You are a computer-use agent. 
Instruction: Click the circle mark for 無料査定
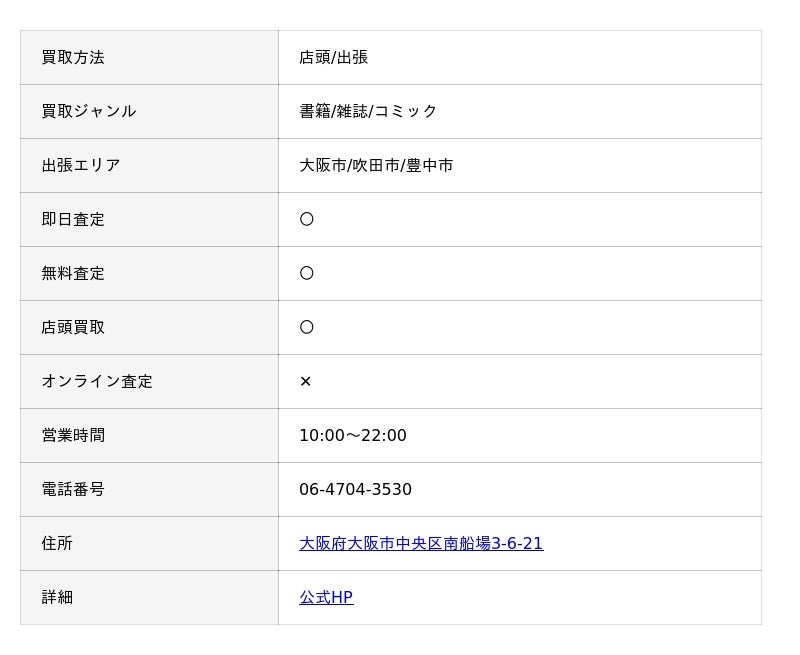click(x=307, y=273)
